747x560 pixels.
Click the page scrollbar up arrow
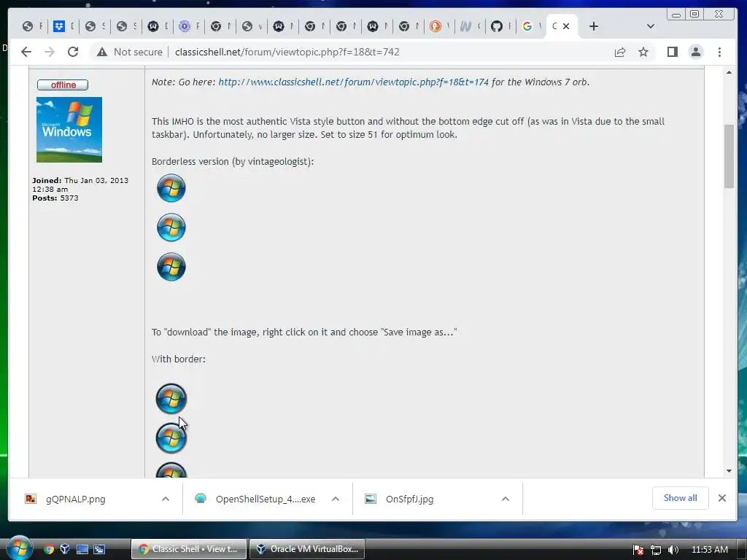pyautogui.click(x=729, y=72)
